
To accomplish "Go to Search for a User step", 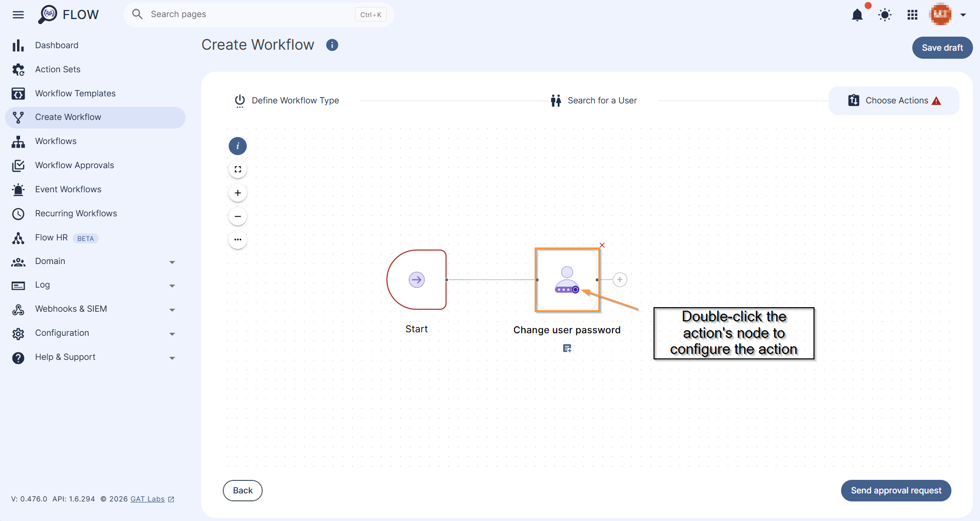I will tap(594, 100).
